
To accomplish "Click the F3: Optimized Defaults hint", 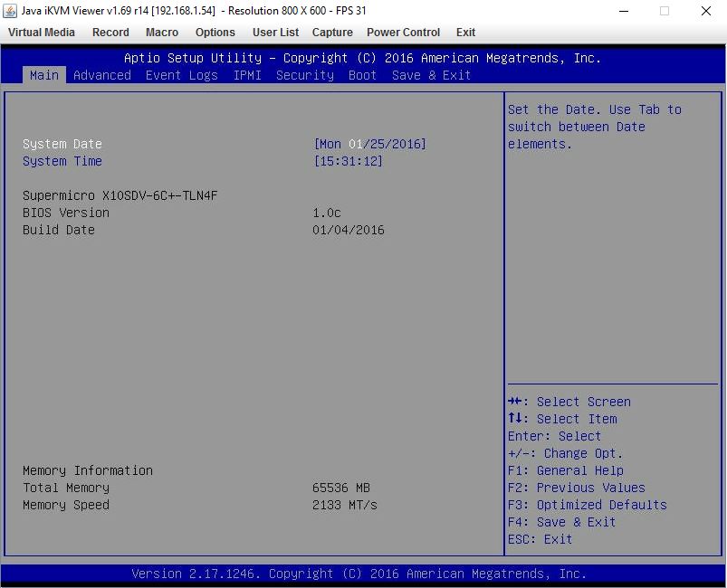I will coord(587,505).
